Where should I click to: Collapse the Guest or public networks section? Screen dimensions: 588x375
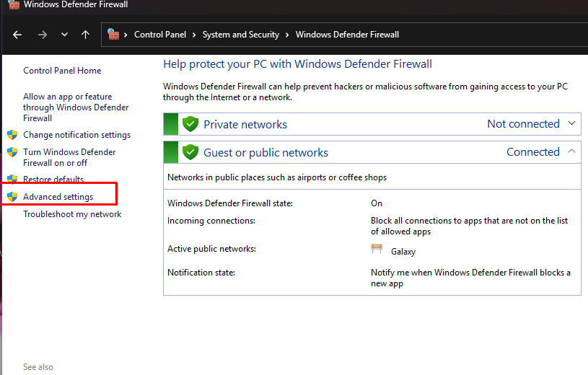[x=572, y=151]
